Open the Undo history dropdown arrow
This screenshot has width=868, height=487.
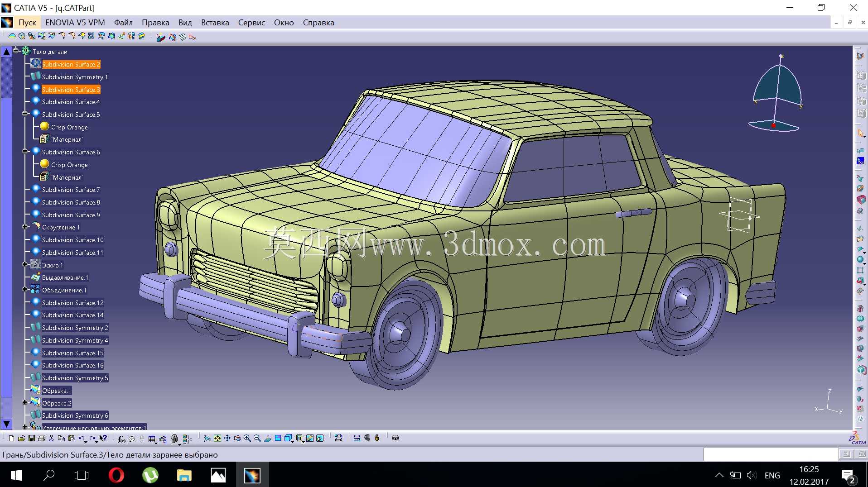pyautogui.click(x=86, y=441)
